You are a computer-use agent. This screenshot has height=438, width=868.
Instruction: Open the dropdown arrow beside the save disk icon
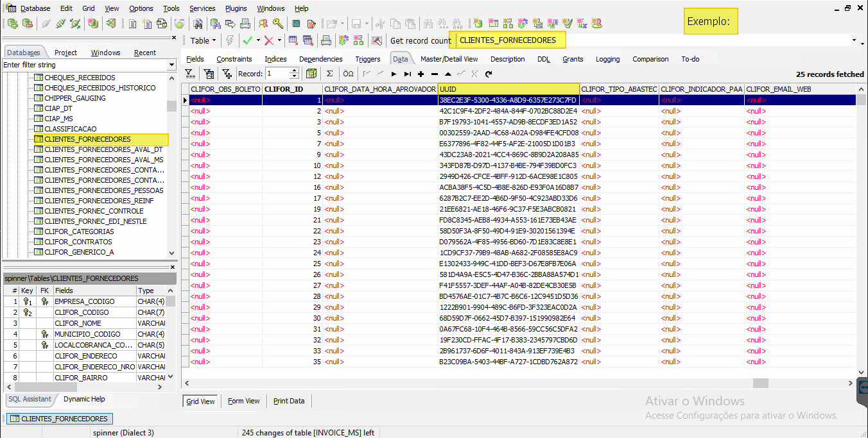click(x=367, y=24)
